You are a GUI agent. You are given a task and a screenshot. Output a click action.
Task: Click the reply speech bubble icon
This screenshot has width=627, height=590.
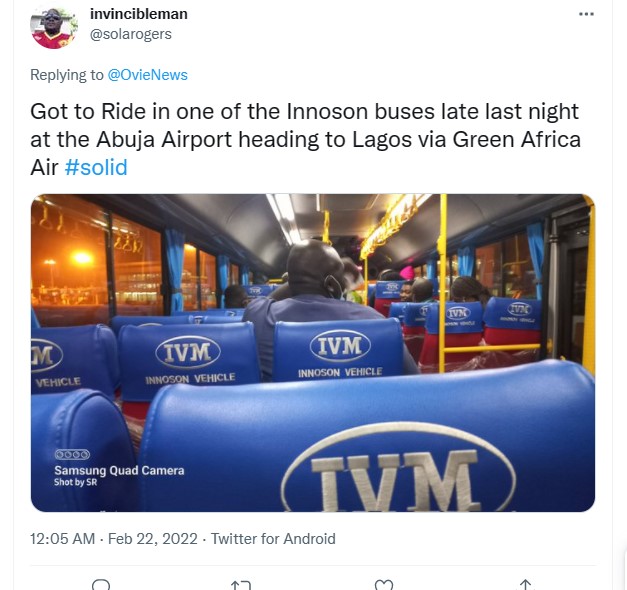pos(101,585)
